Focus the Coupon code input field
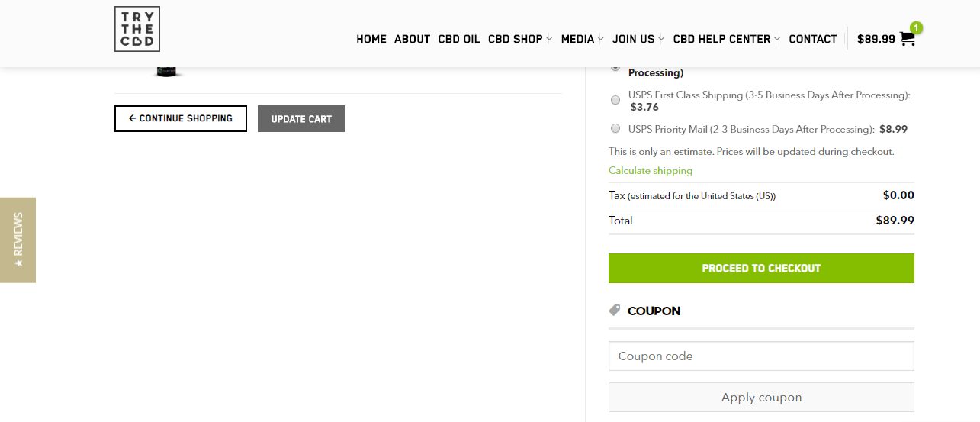980x422 pixels. (761, 356)
